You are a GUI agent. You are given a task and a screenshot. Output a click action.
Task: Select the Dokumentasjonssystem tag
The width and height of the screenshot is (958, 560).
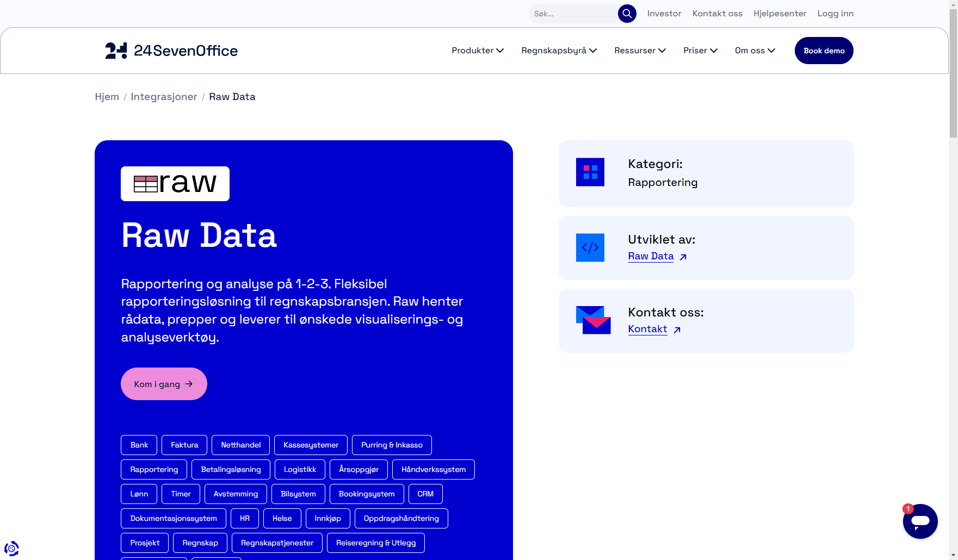click(x=174, y=518)
